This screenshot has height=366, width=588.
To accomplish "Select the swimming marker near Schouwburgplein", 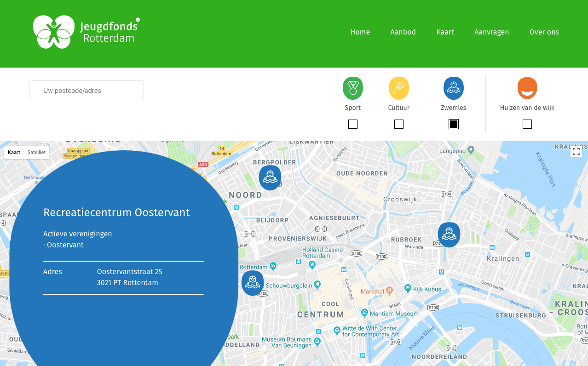I will tap(253, 283).
